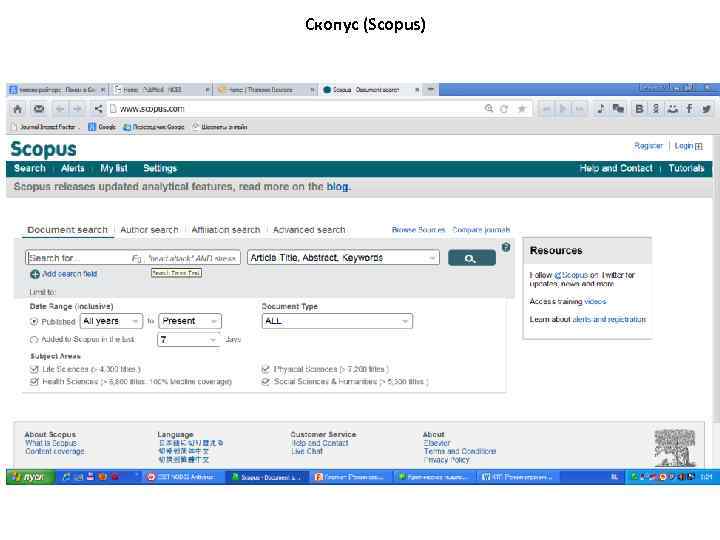Open the Document Type ALL dropdown
The image size is (720, 540).
pos(337,321)
